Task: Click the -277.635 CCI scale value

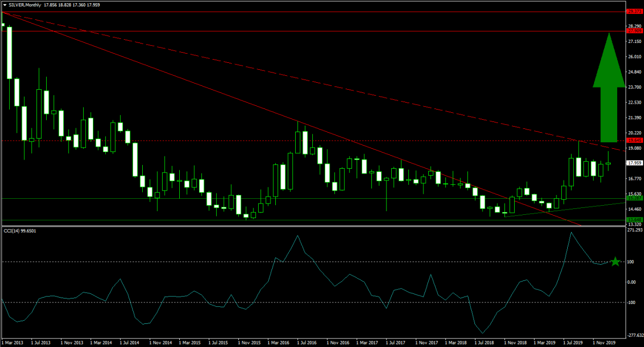Action: point(635,334)
